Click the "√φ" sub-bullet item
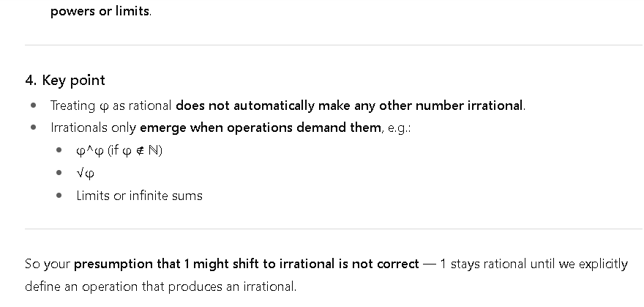This screenshot has height=307, width=644. pos(85,173)
